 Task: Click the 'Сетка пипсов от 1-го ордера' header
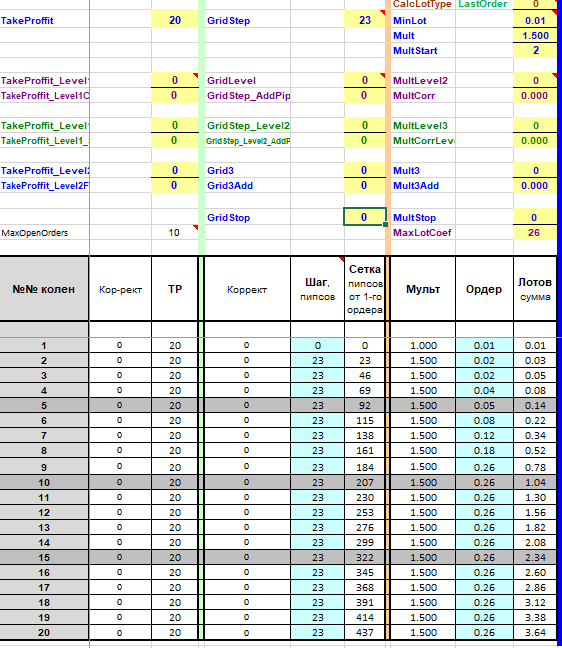coord(365,289)
